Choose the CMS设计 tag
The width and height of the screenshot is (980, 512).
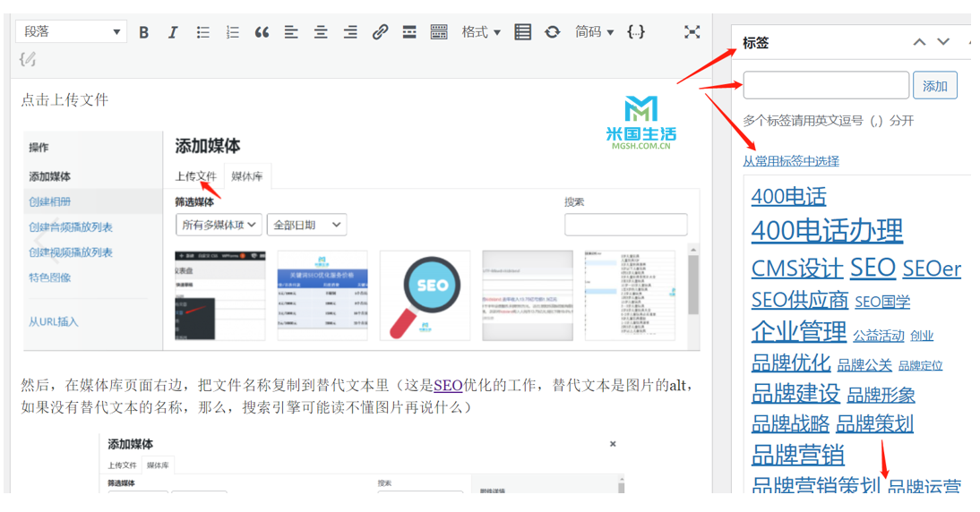[x=797, y=269]
